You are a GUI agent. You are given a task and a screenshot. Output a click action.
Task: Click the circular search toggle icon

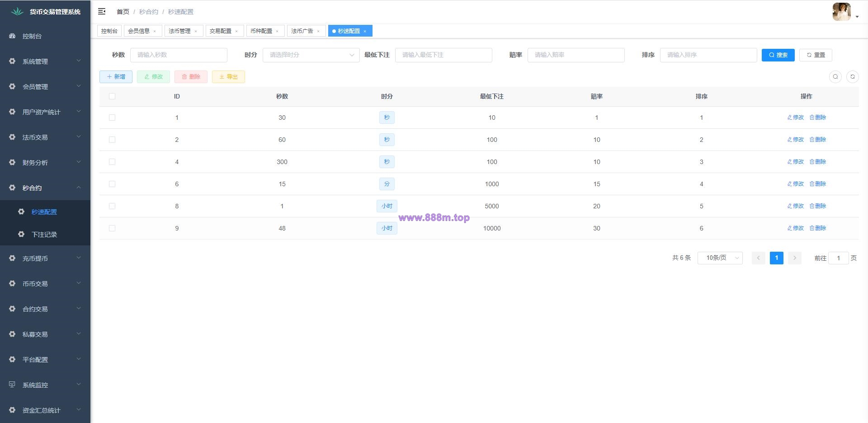(x=835, y=77)
